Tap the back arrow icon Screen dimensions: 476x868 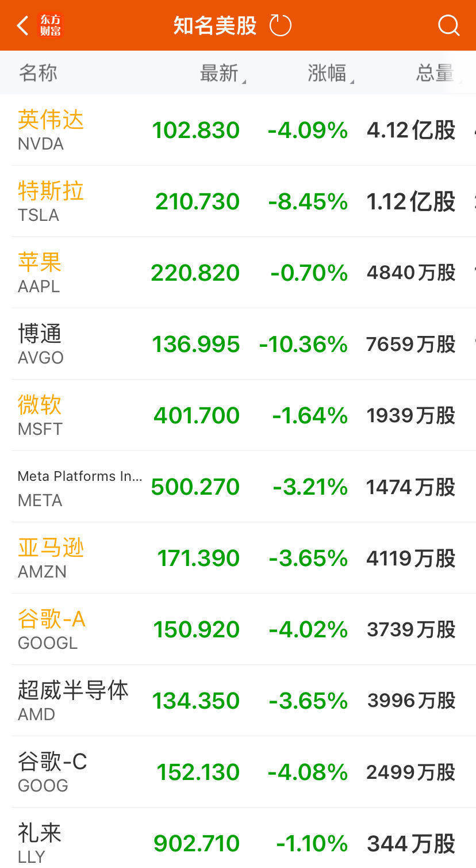pyautogui.click(x=23, y=26)
